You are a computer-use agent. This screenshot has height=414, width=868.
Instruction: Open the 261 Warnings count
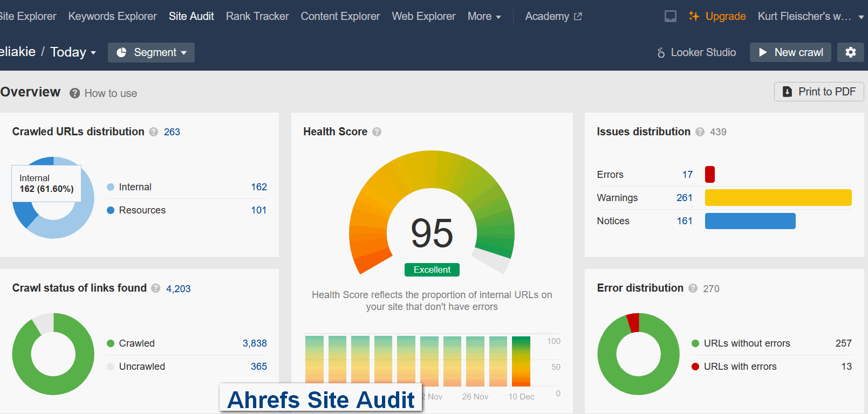tap(685, 198)
